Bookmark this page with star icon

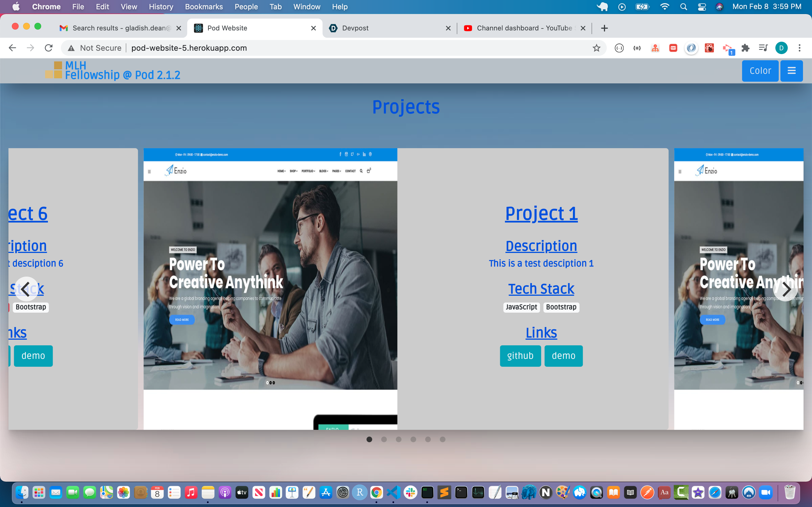click(596, 48)
